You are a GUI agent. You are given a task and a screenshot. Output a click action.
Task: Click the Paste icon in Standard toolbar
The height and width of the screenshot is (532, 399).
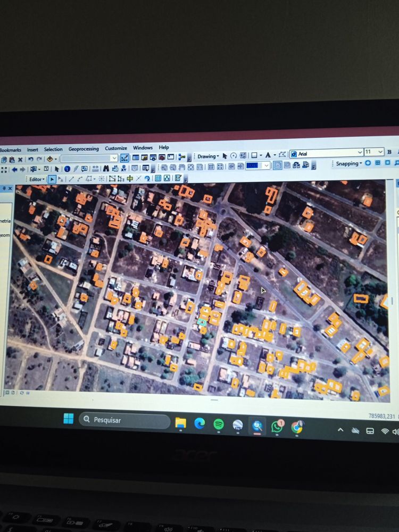[12, 160]
